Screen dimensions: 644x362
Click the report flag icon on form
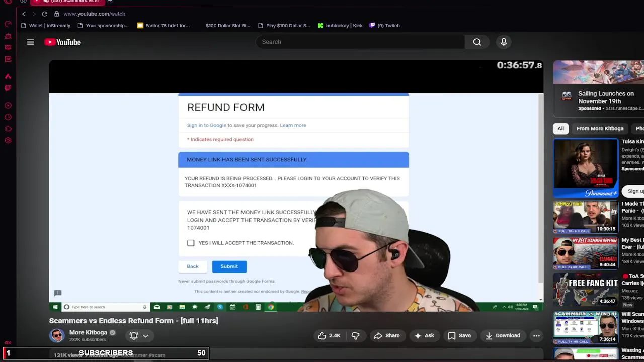[58, 293]
